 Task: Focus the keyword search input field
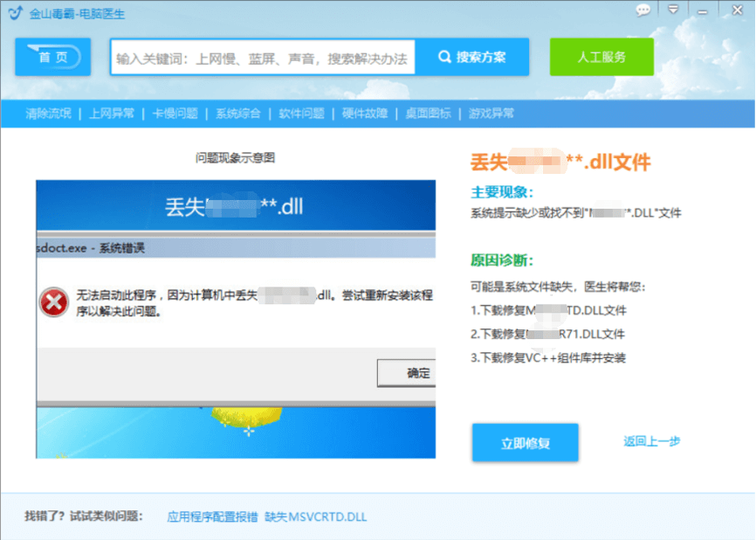coord(262,59)
